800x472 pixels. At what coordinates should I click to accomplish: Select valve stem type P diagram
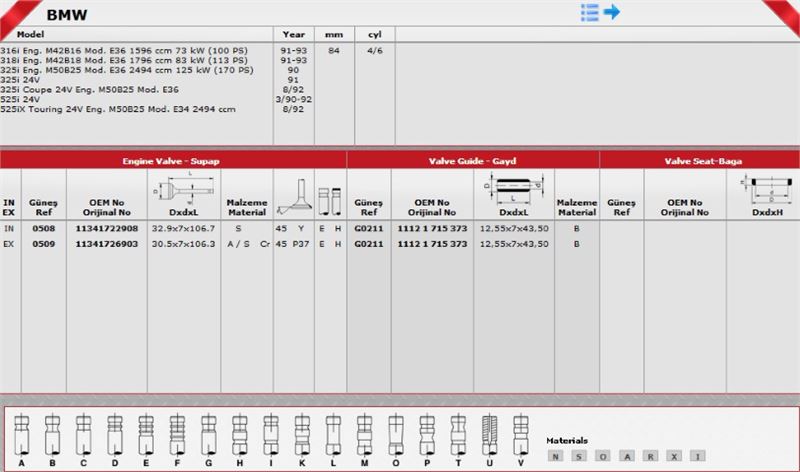pyautogui.click(x=427, y=435)
